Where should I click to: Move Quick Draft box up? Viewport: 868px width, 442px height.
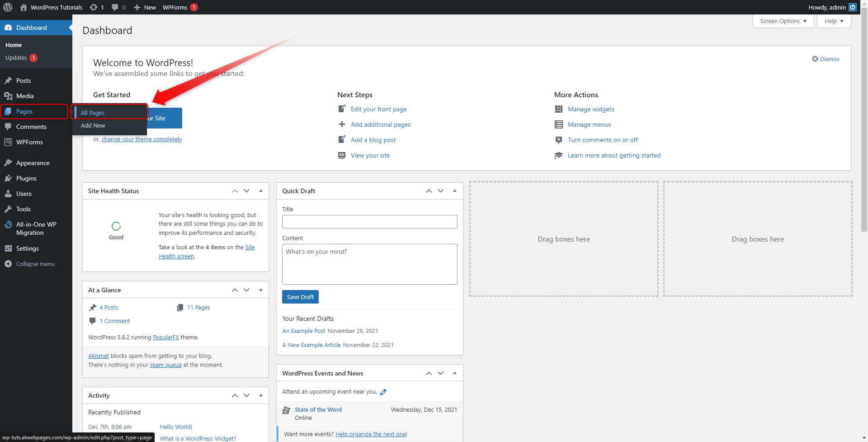(429, 191)
